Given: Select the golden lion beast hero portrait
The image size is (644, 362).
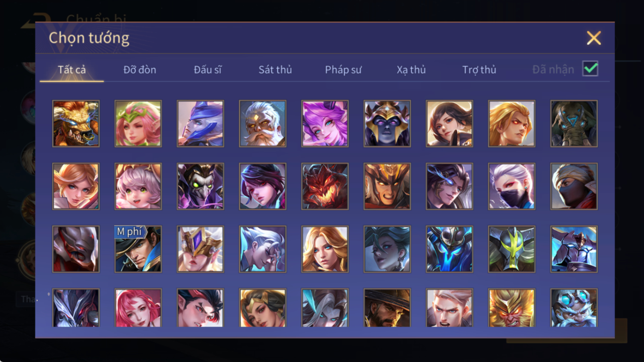Looking at the screenshot, I should (76, 124).
